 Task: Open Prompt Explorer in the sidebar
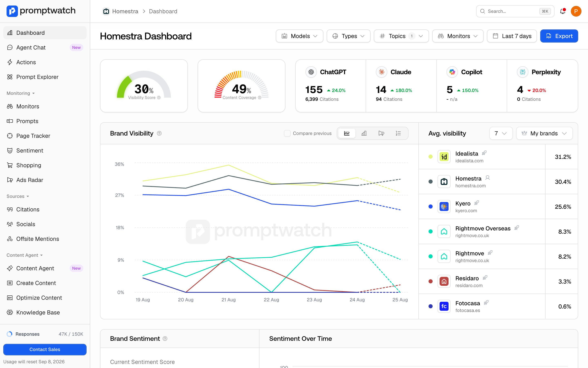tap(45, 77)
